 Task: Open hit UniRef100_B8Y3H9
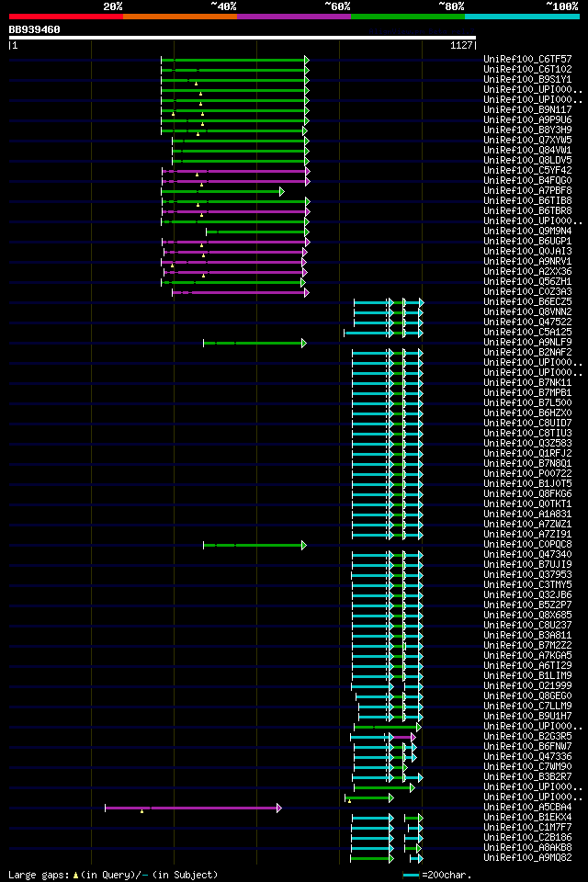[x=527, y=130]
